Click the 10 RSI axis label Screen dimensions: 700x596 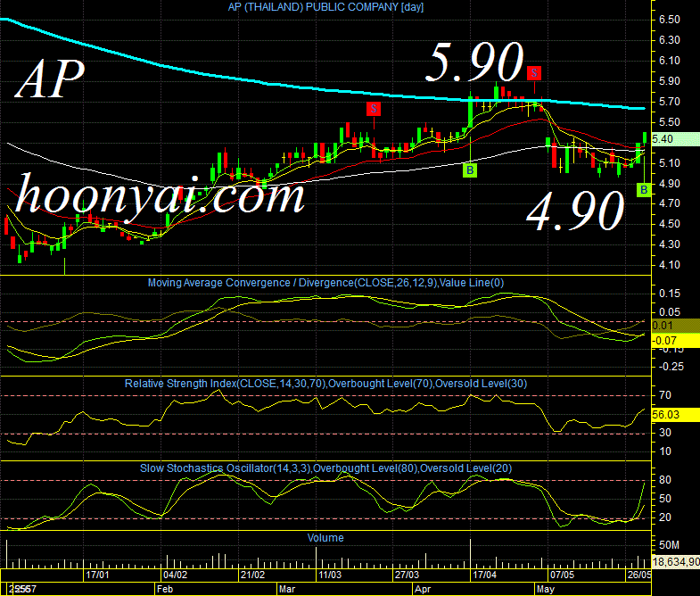(x=664, y=451)
